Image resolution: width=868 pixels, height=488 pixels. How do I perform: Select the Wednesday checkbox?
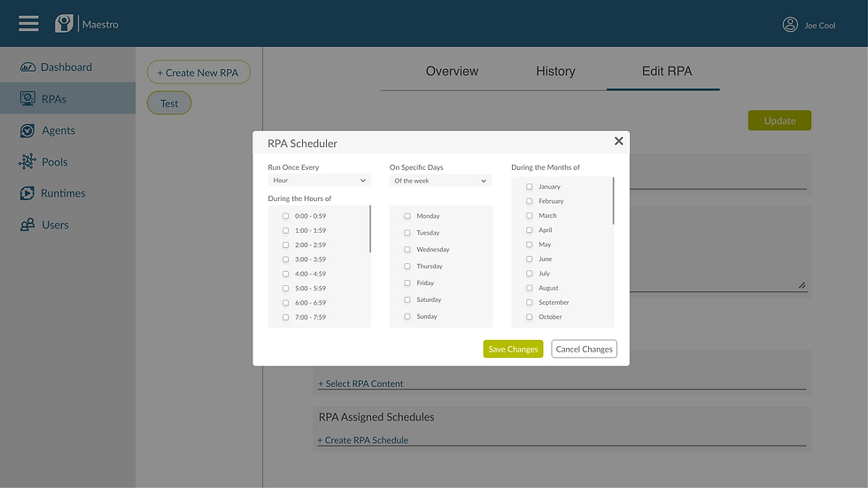pos(407,249)
